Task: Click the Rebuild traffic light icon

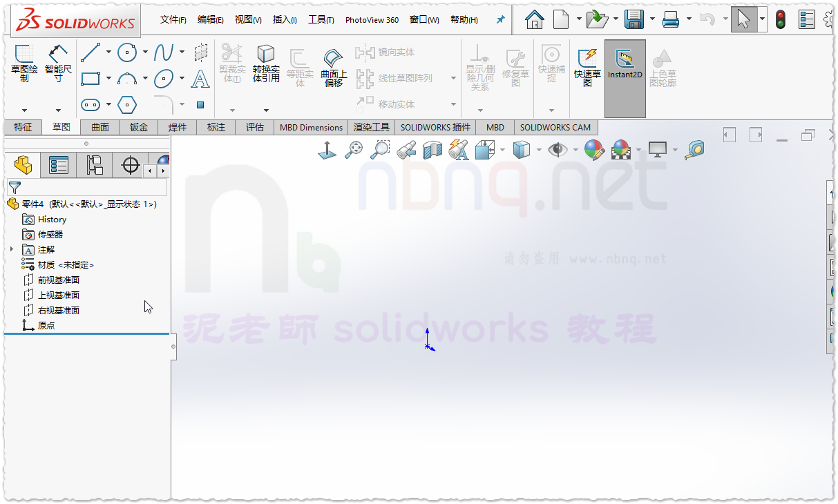Action: (780, 19)
